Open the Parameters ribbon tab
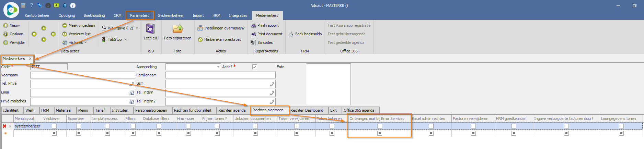This screenshot has width=644, height=149. coord(139,15)
